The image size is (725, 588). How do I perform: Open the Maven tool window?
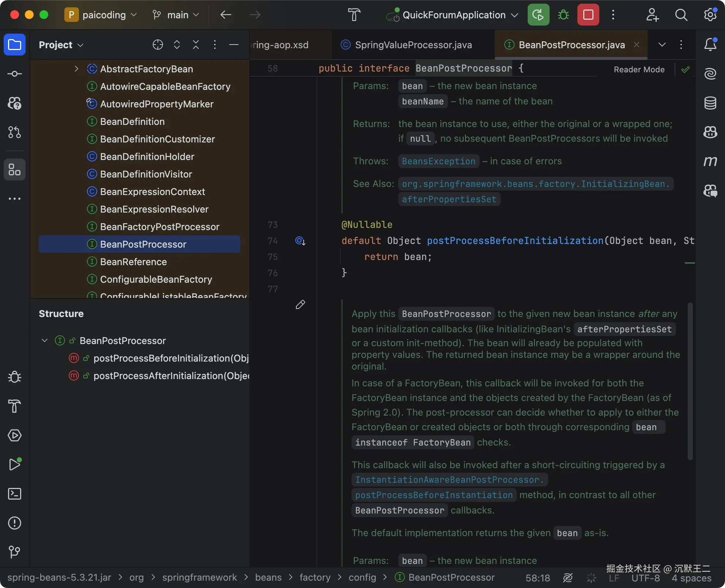(x=710, y=161)
